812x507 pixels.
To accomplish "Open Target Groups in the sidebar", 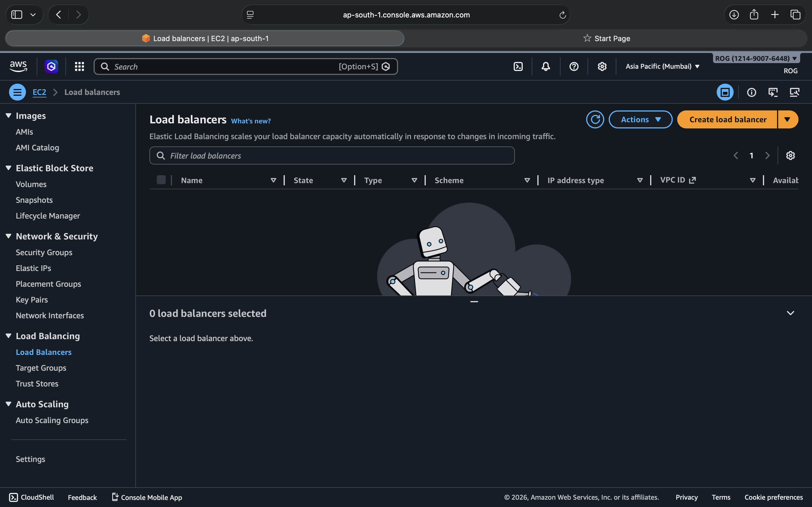I will click(41, 368).
